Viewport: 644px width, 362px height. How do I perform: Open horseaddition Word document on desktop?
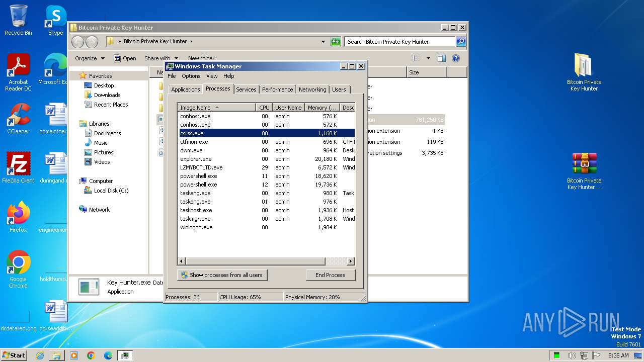[x=55, y=316]
